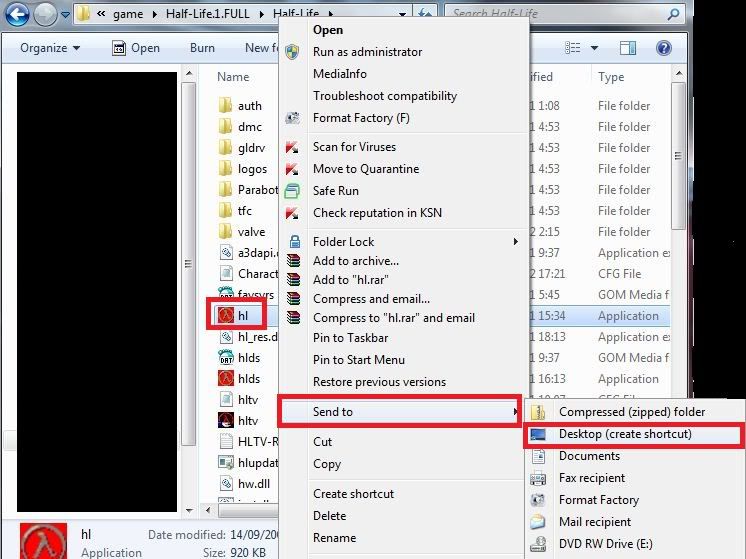Sort by the Name column header
The image size is (746, 559).
(233, 77)
